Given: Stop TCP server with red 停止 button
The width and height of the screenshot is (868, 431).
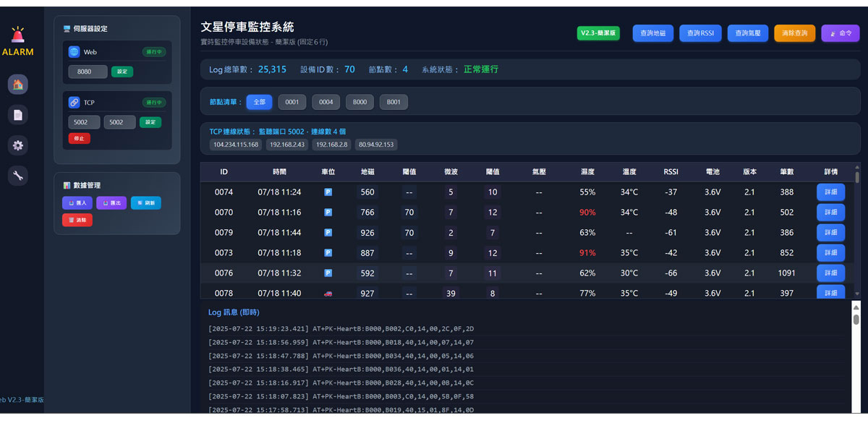Looking at the screenshot, I should click(80, 138).
